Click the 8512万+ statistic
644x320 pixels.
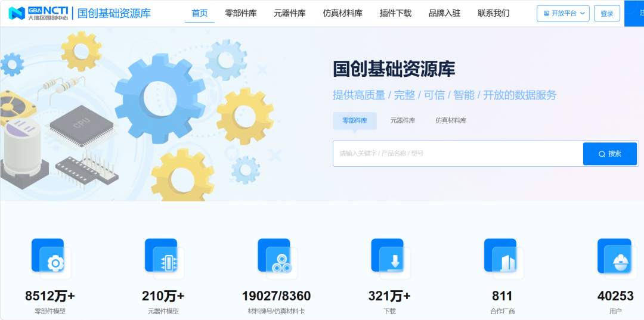pyautogui.click(x=50, y=296)
